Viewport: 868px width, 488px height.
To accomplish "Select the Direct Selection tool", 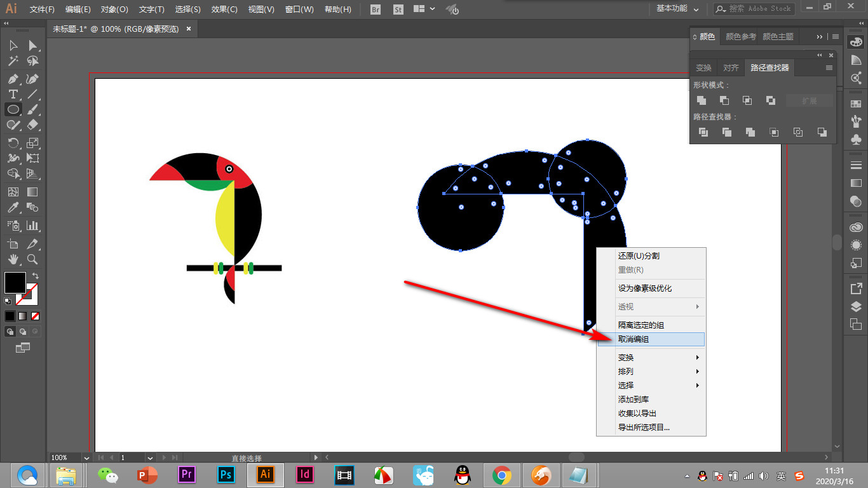I will point(32,46).
